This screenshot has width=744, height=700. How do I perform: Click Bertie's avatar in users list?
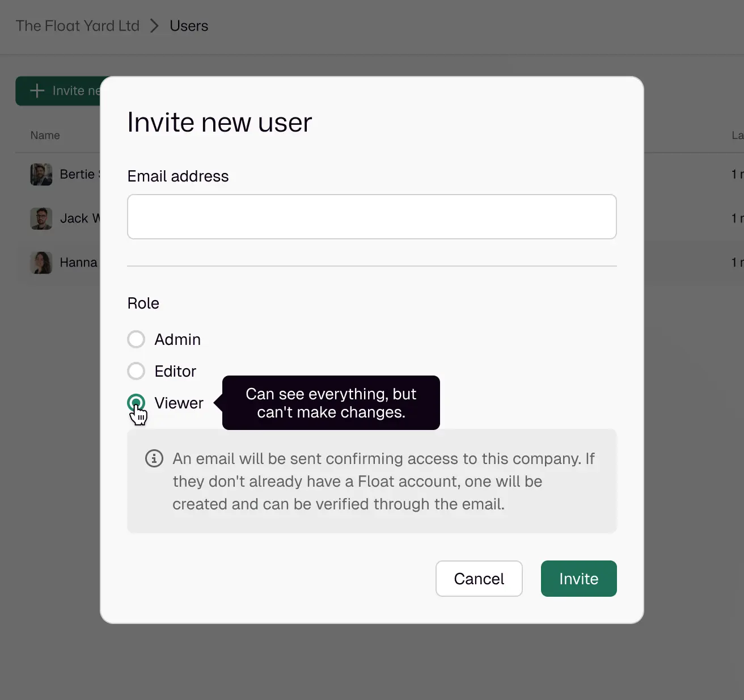click(41, 174)
